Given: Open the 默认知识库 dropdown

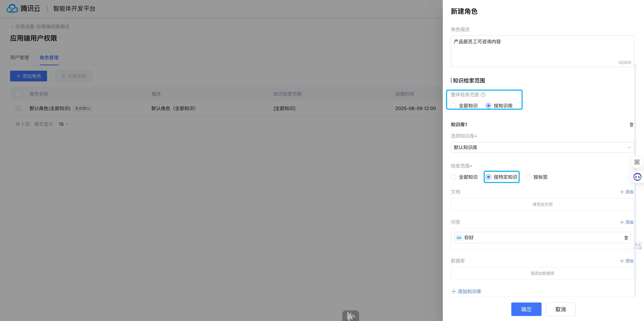Looking at the screenshot, I should 542,148.
